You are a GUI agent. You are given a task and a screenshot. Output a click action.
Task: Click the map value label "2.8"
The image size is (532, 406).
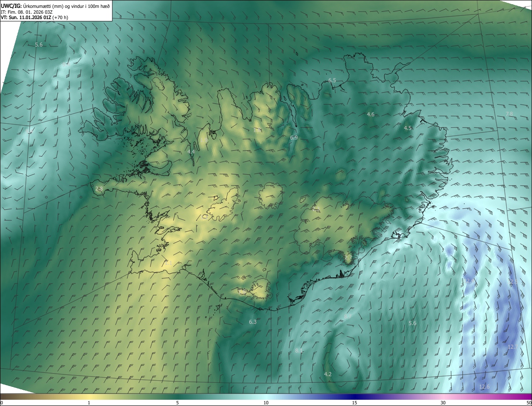tap(99, 188)
